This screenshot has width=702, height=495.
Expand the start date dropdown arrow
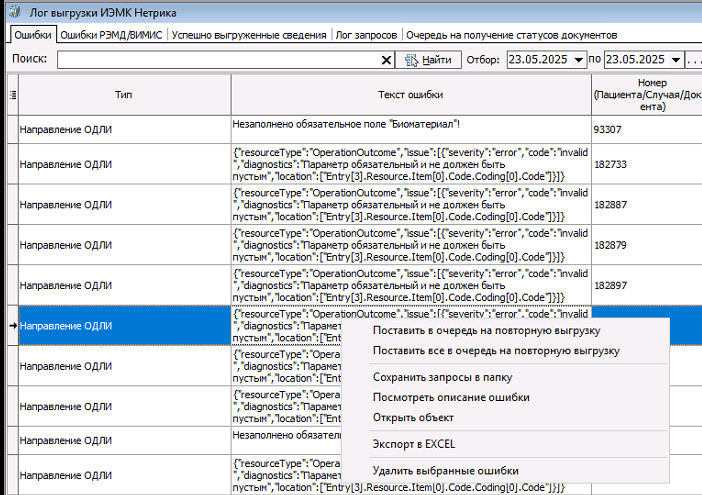point(578,60)
